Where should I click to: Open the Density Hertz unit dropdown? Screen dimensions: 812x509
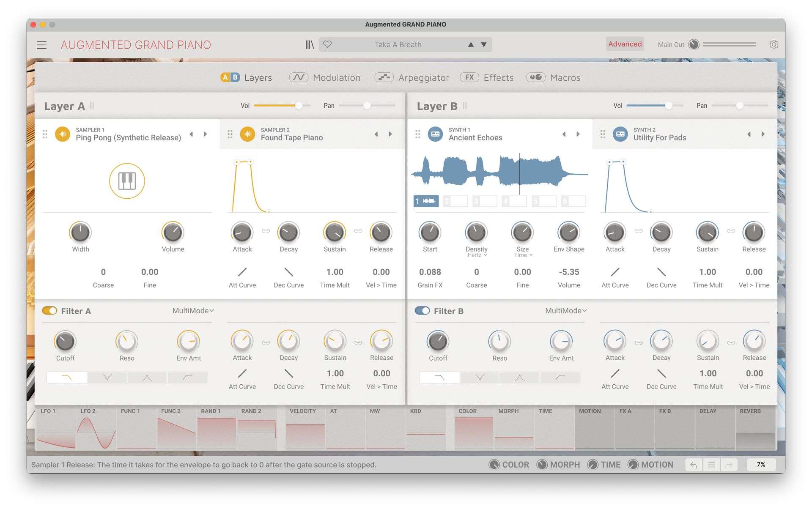(x=477, y=255)
